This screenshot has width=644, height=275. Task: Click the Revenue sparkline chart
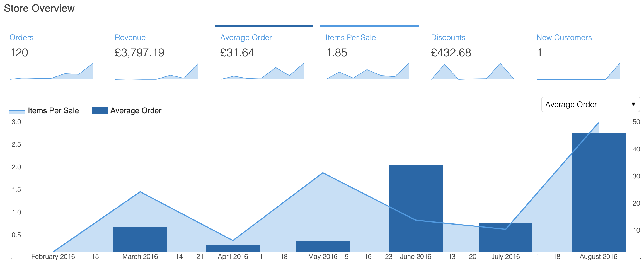(x=157, y=71)
